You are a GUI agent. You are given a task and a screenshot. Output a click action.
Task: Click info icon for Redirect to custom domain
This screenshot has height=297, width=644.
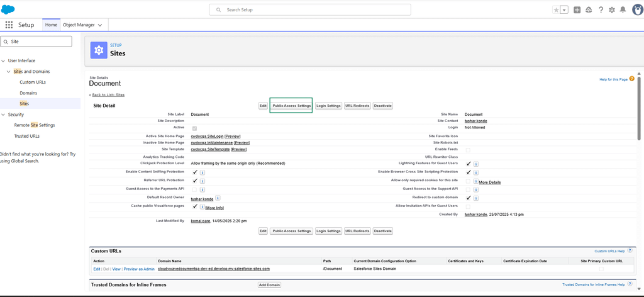click(475, 198)
